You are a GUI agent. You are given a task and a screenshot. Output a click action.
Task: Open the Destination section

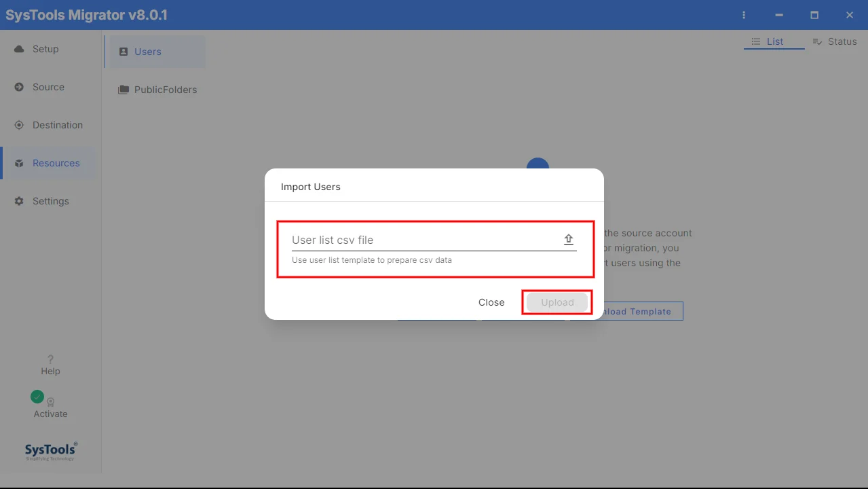point(48,125)
